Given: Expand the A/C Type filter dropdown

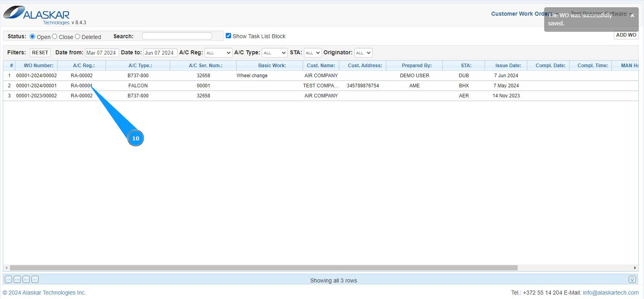Looking at the screenshot, I should tap(275, 53).
